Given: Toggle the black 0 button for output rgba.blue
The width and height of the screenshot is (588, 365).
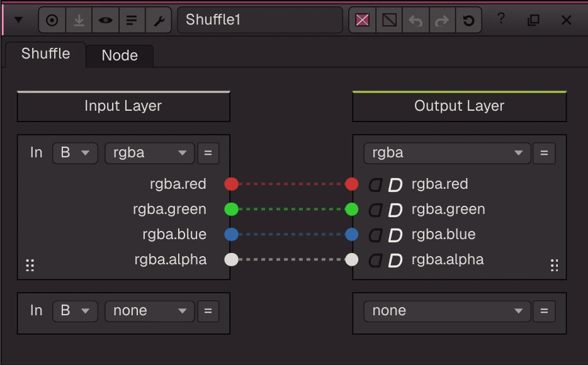Looking at the screenshot, I should 375,235.
